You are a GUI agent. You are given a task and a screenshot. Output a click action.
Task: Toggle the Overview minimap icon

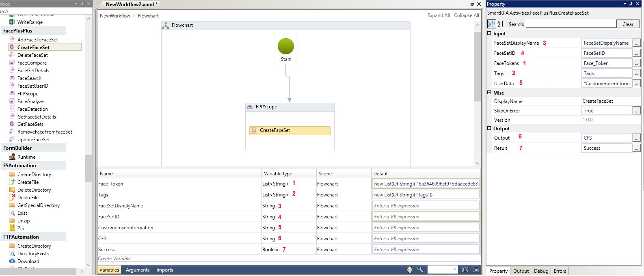tap(475, 270)
